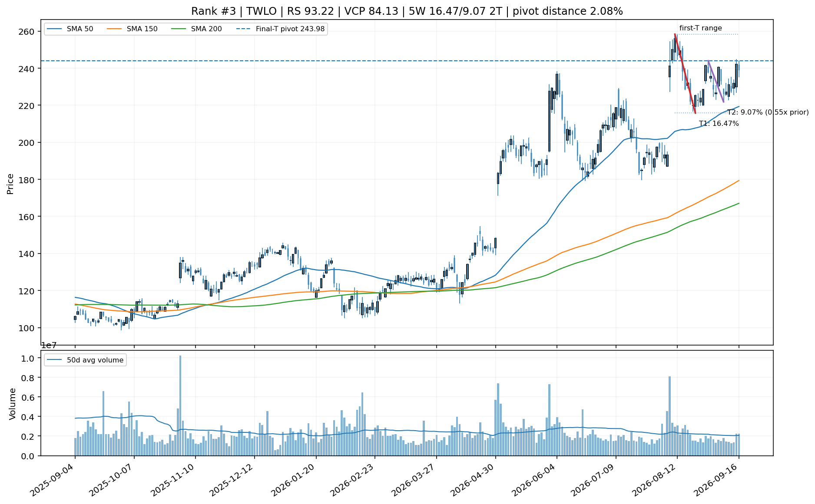This screenshot has height=504, width=815.
Task: Click the 220 price tick label
Action: point(27,105)
